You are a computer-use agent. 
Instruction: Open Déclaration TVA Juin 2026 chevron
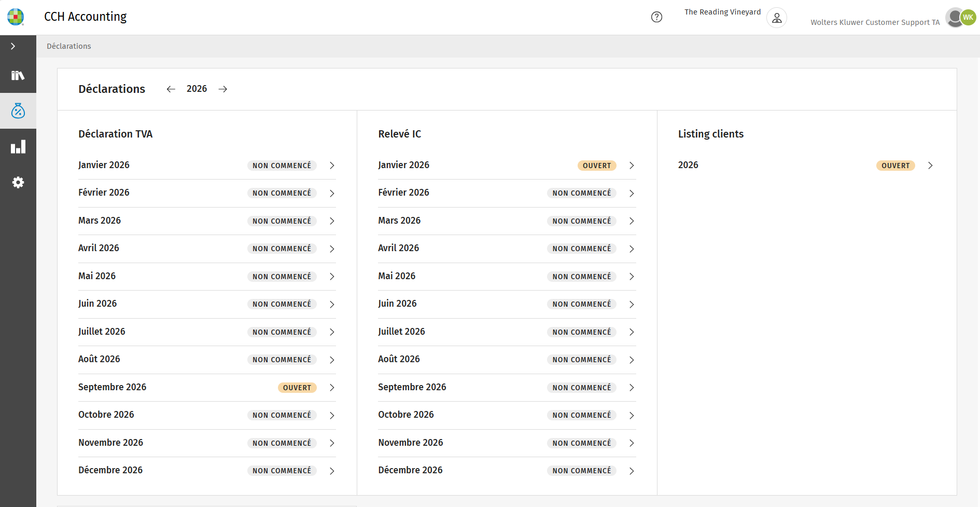(332, 305)
